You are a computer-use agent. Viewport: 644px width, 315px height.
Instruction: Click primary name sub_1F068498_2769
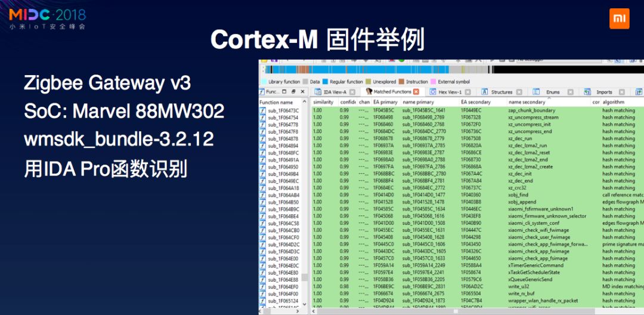[423, 117]
